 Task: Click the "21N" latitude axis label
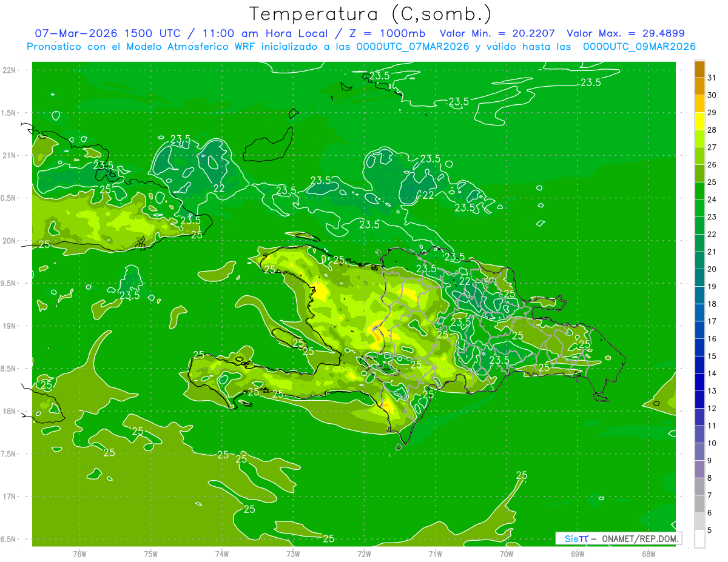[10, 155]
